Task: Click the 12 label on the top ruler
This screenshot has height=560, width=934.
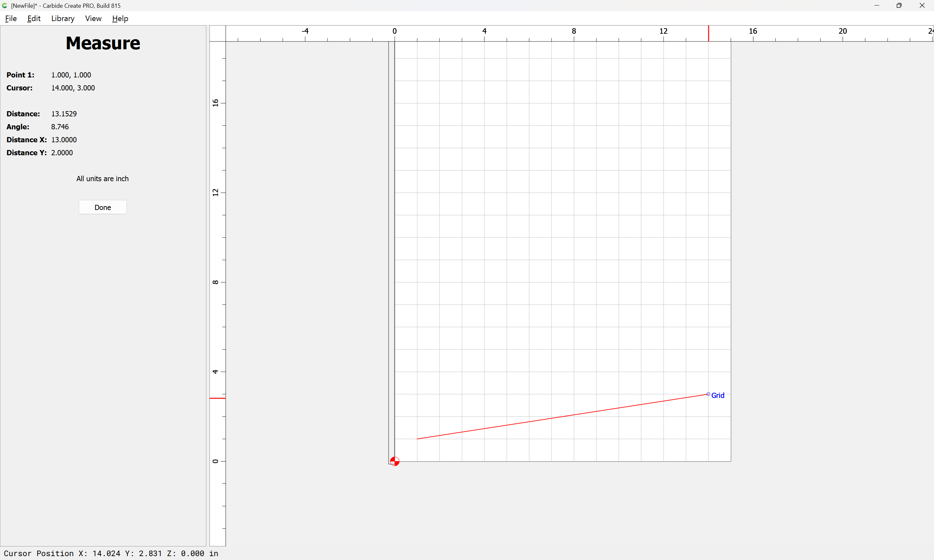Action: click(x=663, y=31)
